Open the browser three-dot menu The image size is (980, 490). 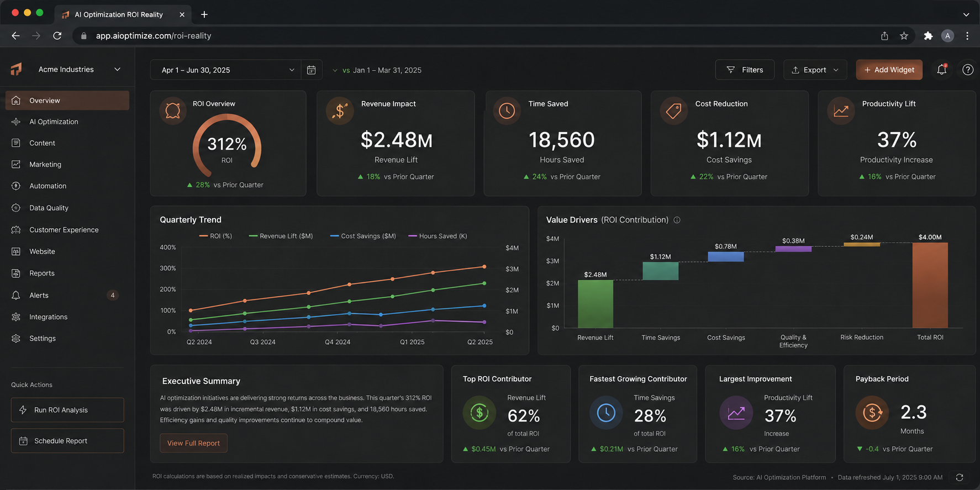(x=967, y=36)
